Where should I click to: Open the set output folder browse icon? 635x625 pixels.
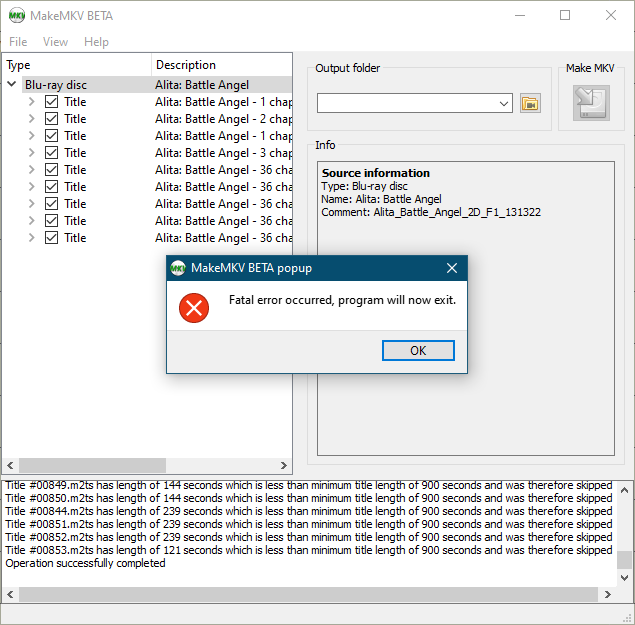(530, 104)
